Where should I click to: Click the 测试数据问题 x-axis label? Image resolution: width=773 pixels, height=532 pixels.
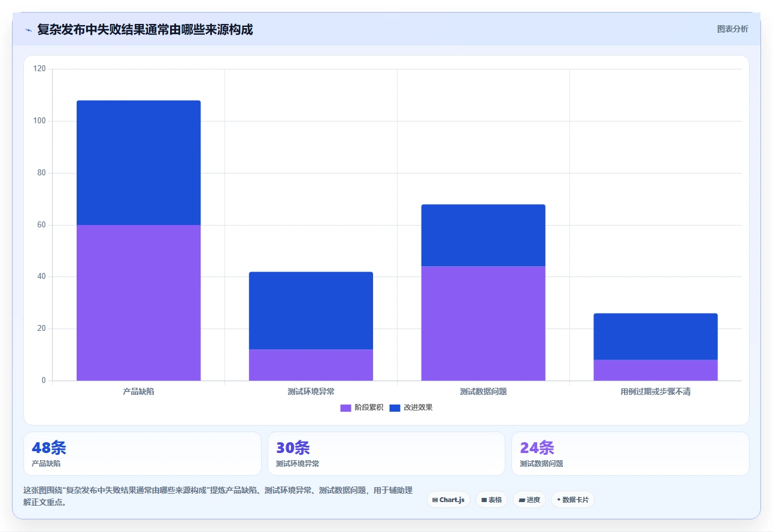(483, 391)
